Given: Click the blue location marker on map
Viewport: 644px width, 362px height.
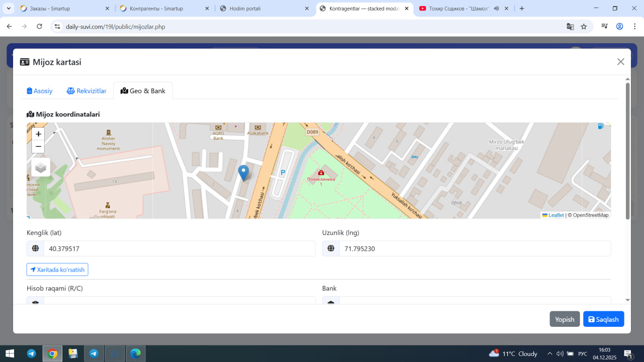Looking at the screenshot, I should coord(244,173).
